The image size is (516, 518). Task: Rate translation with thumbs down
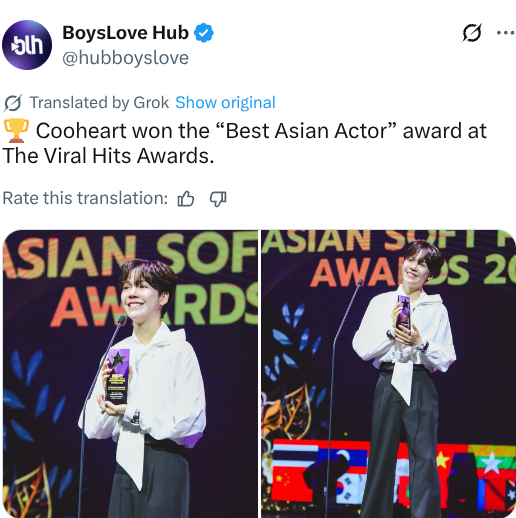pos(218,199)
